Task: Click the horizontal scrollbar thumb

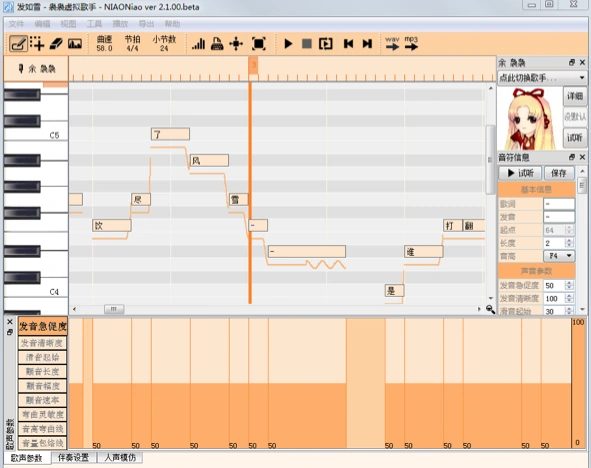Action: (x=114, y=309)
